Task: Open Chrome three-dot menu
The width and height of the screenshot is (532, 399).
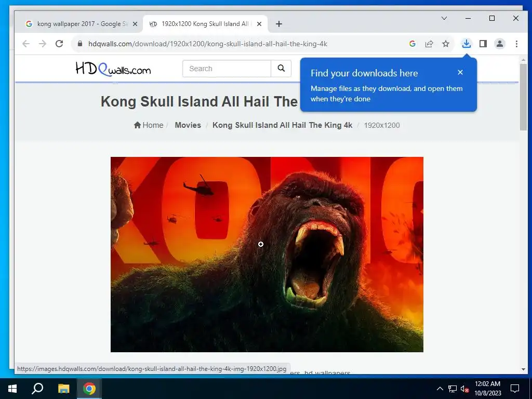Action: 516,44
